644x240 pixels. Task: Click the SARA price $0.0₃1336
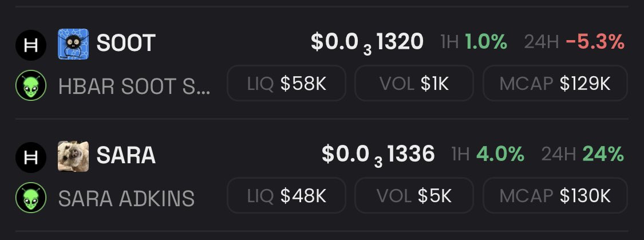point(378,154)
